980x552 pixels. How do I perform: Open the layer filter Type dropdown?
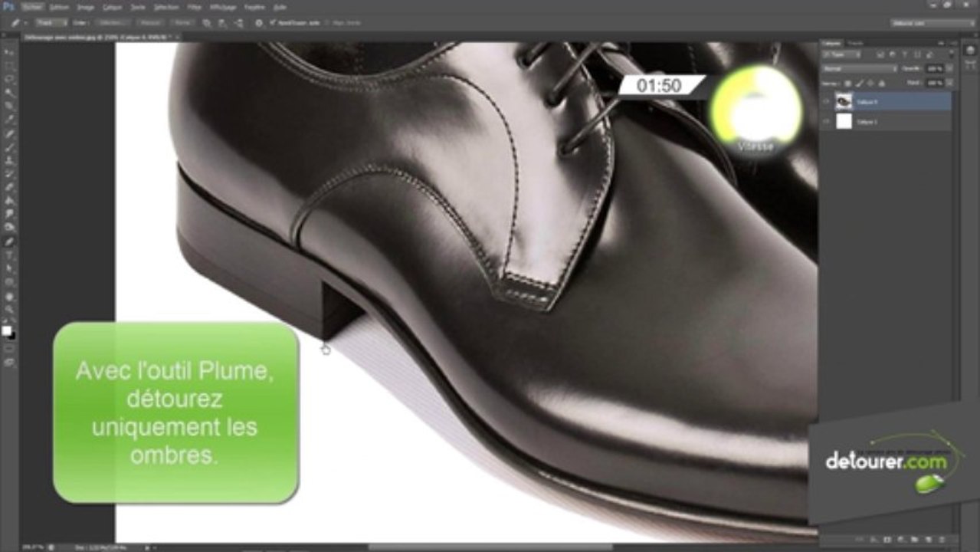click(x=841, y=54)
